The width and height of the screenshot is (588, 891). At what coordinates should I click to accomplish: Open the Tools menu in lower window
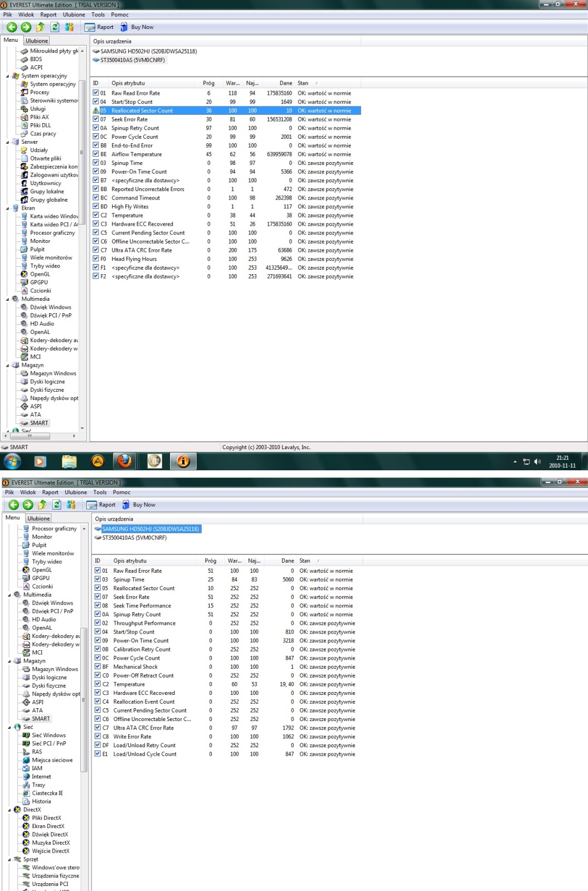100,492
